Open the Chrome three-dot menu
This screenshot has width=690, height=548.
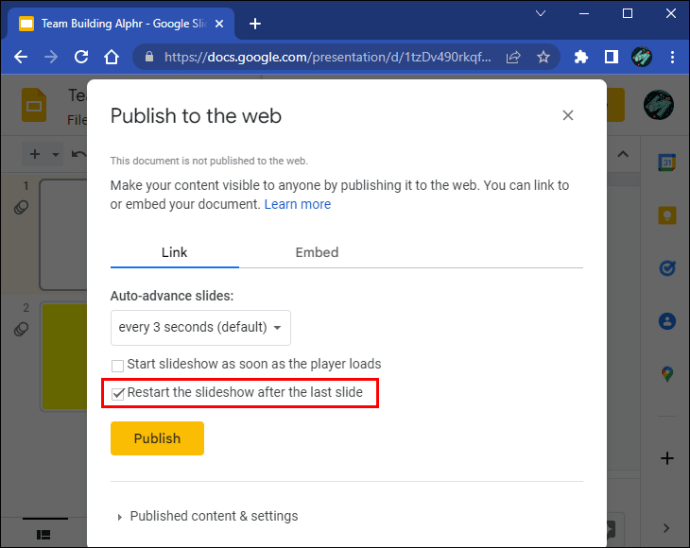point(672,57)
